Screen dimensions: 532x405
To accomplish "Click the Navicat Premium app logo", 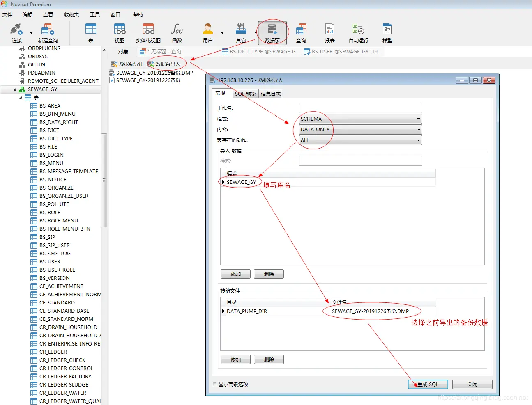I will (x=4, y=4).
